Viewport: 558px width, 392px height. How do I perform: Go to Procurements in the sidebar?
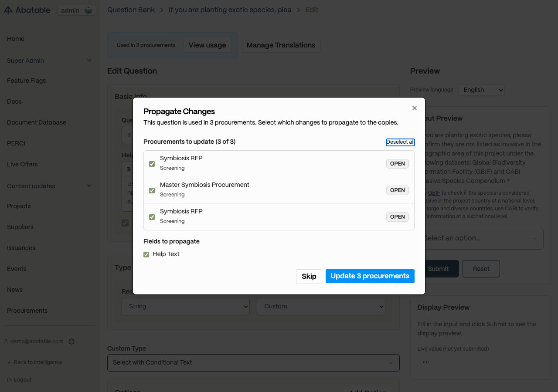(x=27, y=311)
